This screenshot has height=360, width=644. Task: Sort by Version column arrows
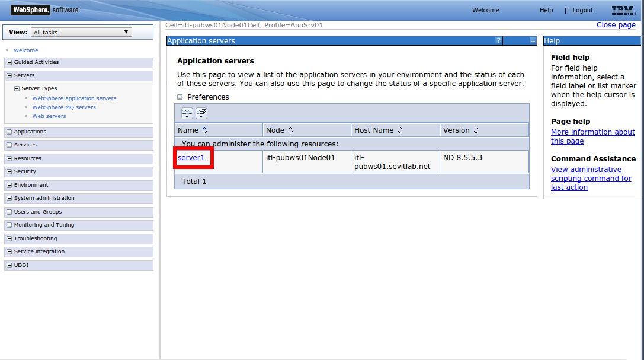(476, 130)
